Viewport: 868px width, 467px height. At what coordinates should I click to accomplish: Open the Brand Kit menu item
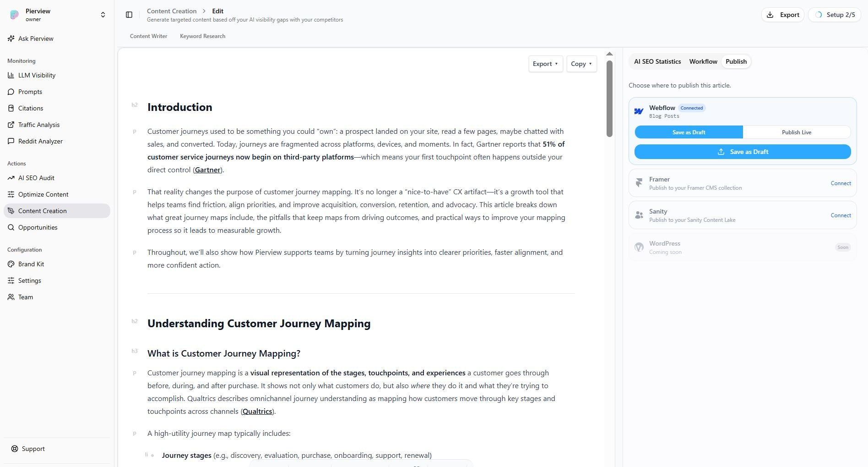[x=57, y=264]
